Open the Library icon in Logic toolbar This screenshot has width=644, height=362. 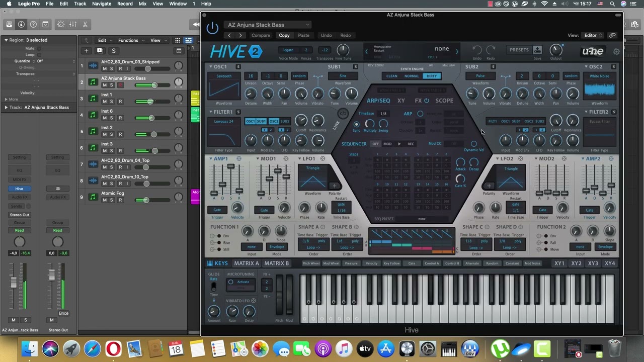[x=9, y=24]
